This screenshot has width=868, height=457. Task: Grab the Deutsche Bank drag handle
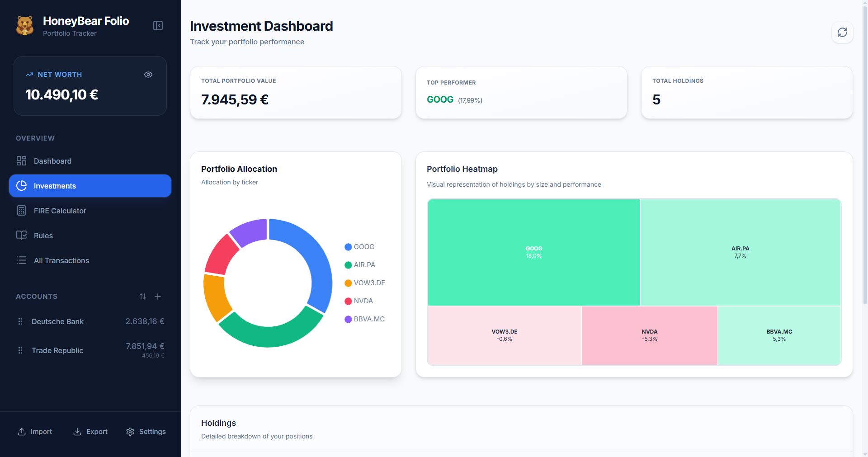pos(20,321)
